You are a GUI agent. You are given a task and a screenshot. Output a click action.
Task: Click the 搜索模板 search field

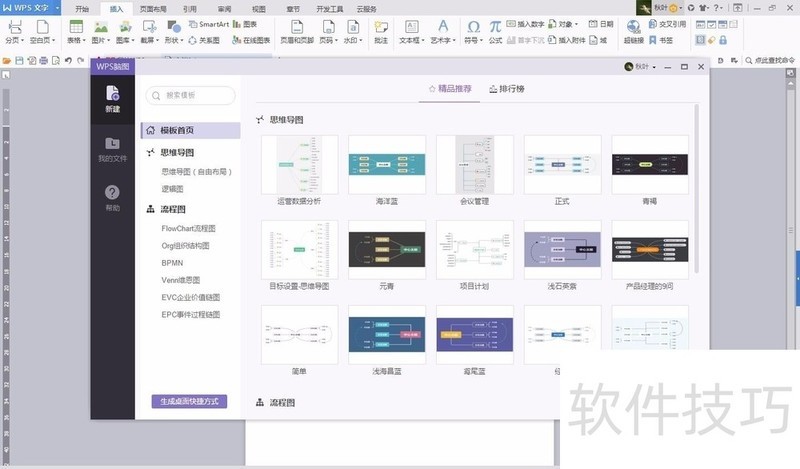click(190, 95)
